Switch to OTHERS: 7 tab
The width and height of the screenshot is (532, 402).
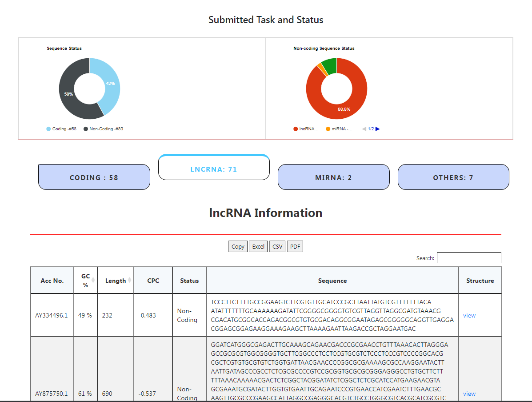453,177
